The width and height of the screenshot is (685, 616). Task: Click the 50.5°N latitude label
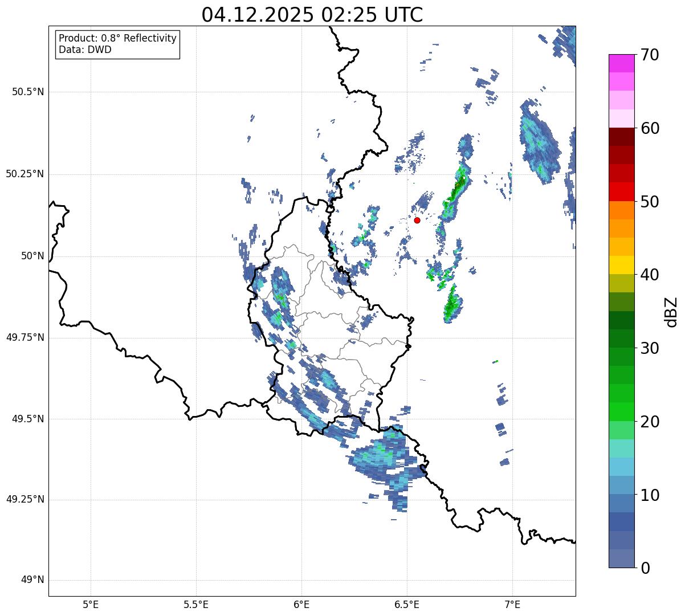(x=28, y=92)
